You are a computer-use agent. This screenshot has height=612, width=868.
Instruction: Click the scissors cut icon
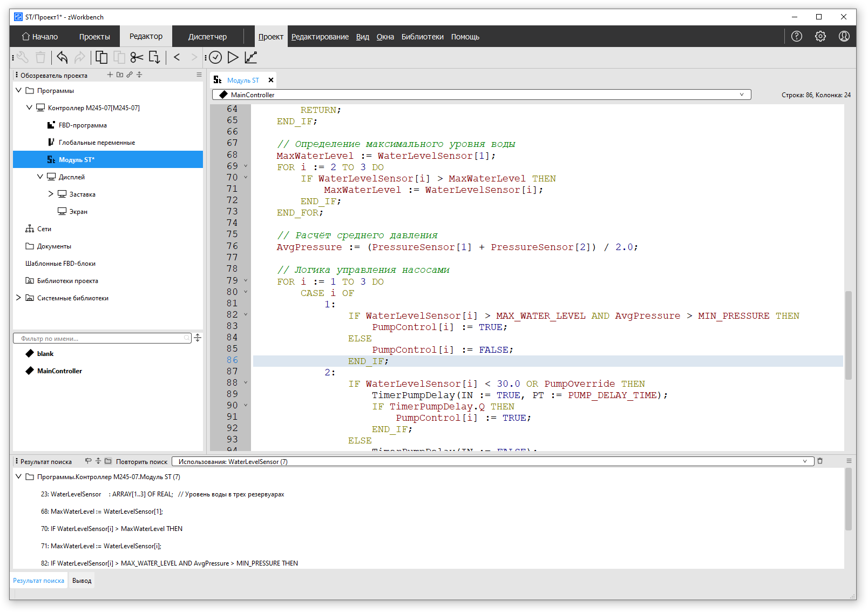point(137,57)
